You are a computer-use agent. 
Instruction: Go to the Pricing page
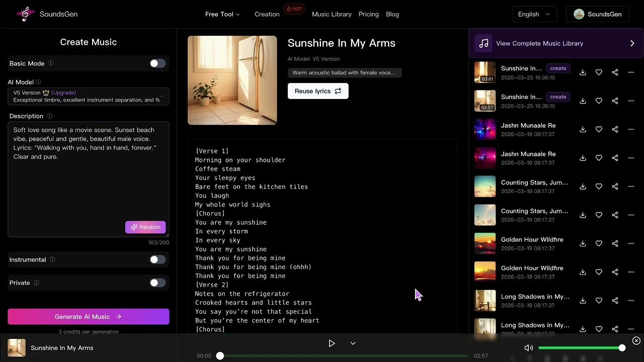[x=368, y=14]
